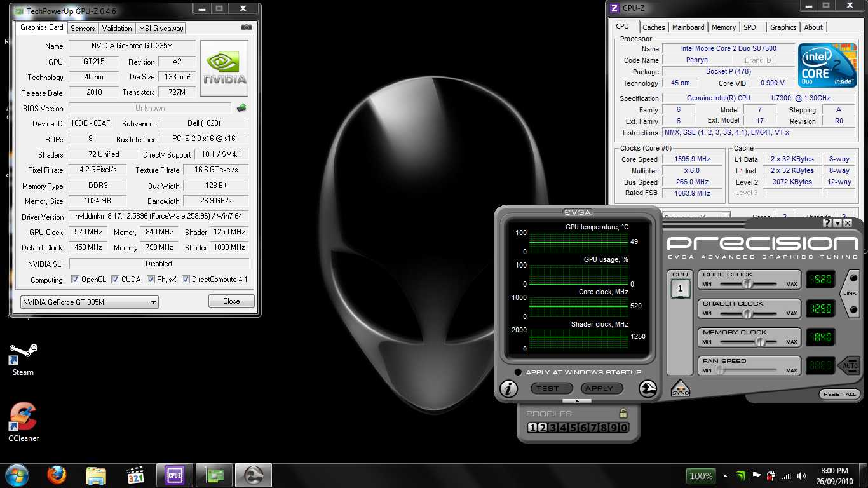This screenshot has height=488, width=868.
Task: Switch to GPU-Z via its taskbar icon
Action: [x=214, y=475]
